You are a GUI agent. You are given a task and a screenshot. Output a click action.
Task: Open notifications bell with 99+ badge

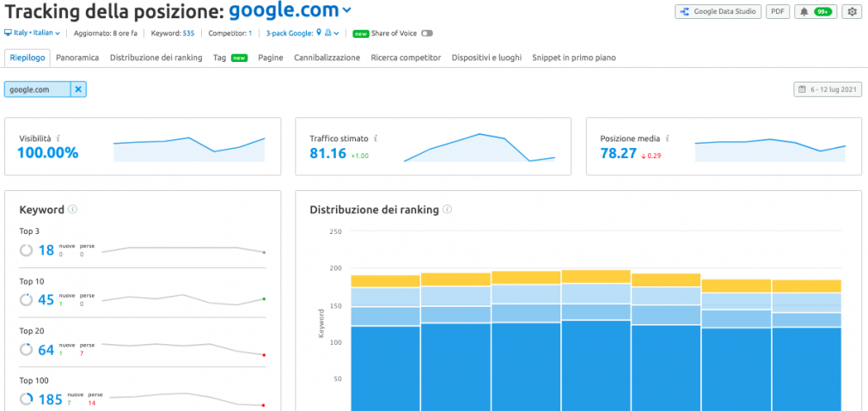(816, 12)
